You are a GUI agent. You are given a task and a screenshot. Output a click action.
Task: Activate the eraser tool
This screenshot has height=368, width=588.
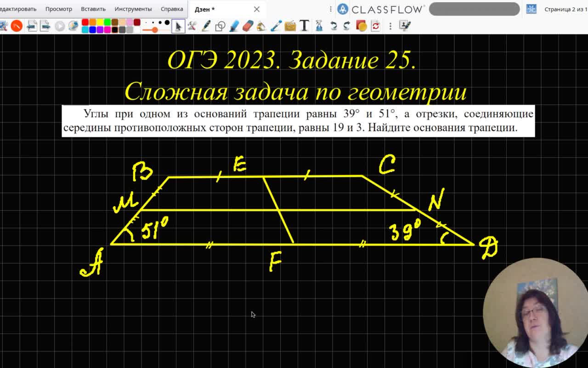[x=247, y=26]
